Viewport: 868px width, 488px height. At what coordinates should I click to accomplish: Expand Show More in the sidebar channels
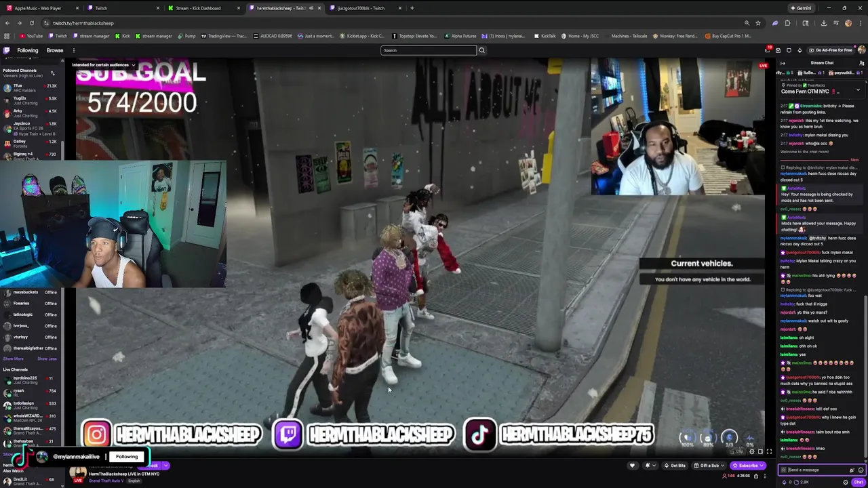[13, 359]
